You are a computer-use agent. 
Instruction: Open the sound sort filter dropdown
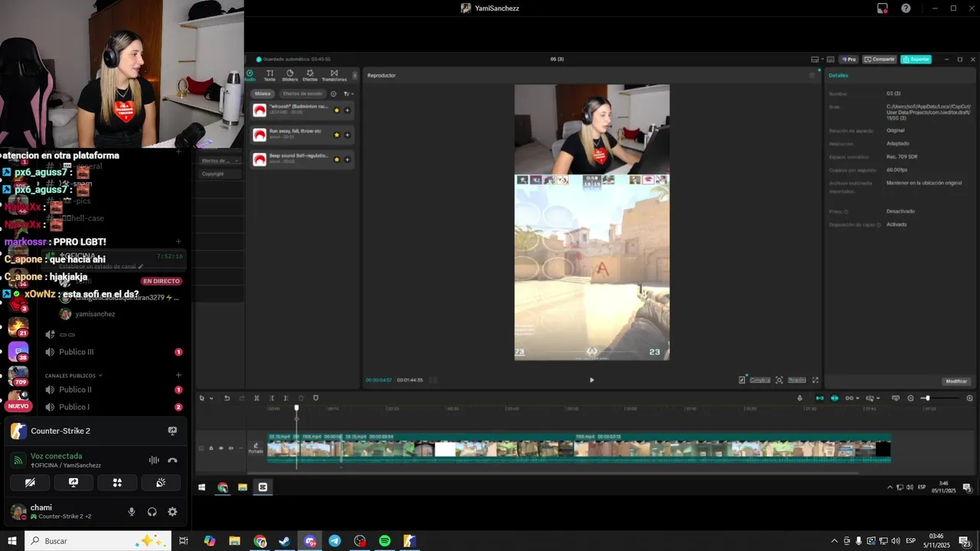point(348,93)
